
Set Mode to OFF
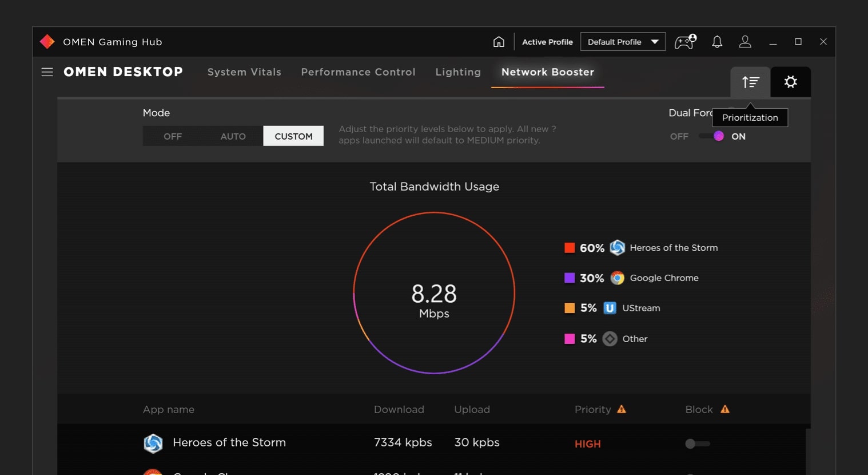(173, 136)
